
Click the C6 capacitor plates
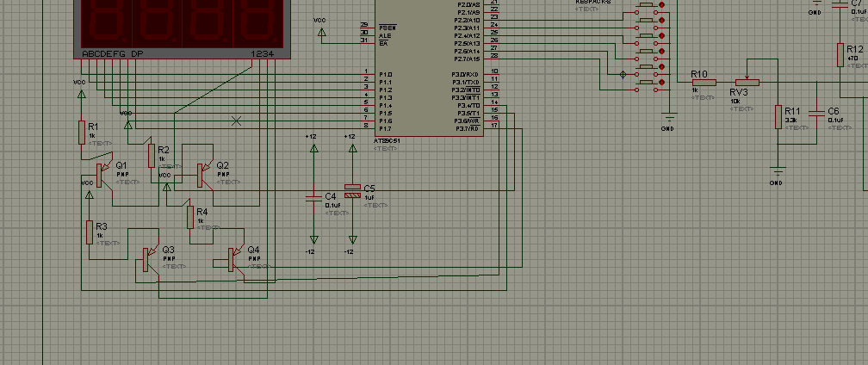[817, 113]
